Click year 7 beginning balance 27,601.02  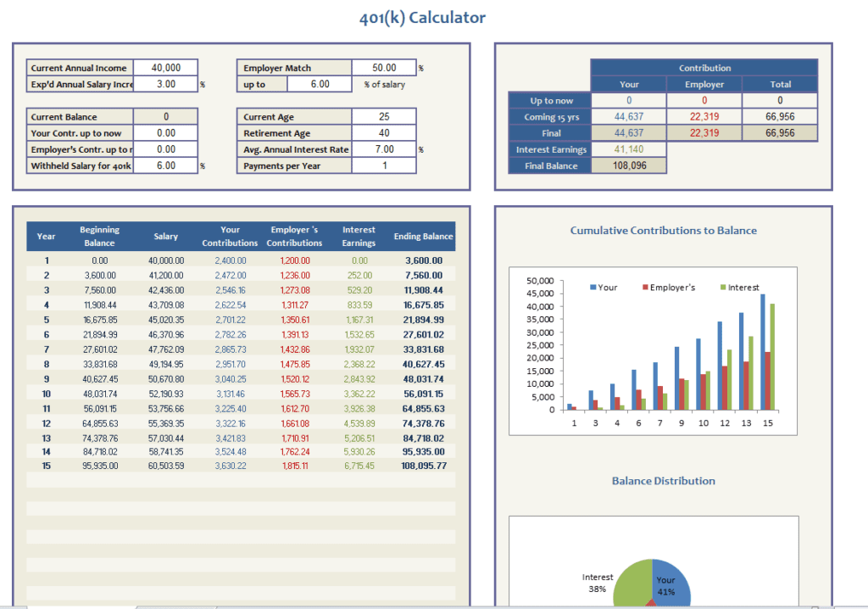[x=100, y=349]
